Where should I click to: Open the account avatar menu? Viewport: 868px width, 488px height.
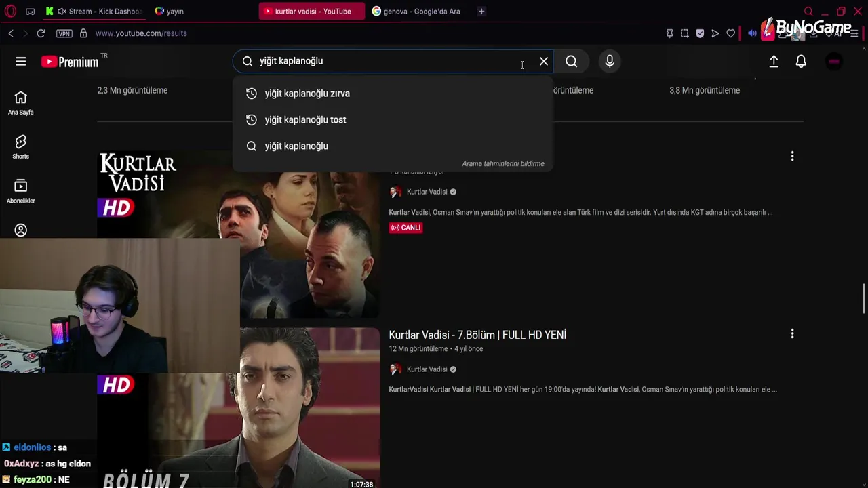tap(834, 62)
